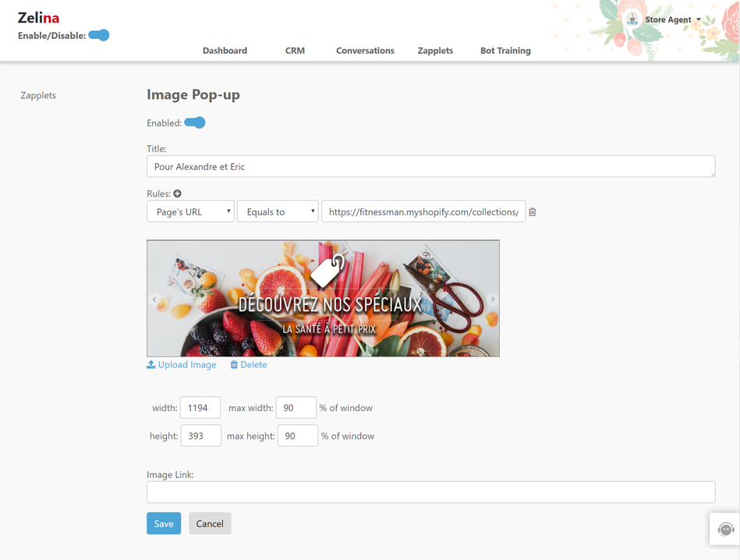Edit the max height percentage field

click(298, 435)
